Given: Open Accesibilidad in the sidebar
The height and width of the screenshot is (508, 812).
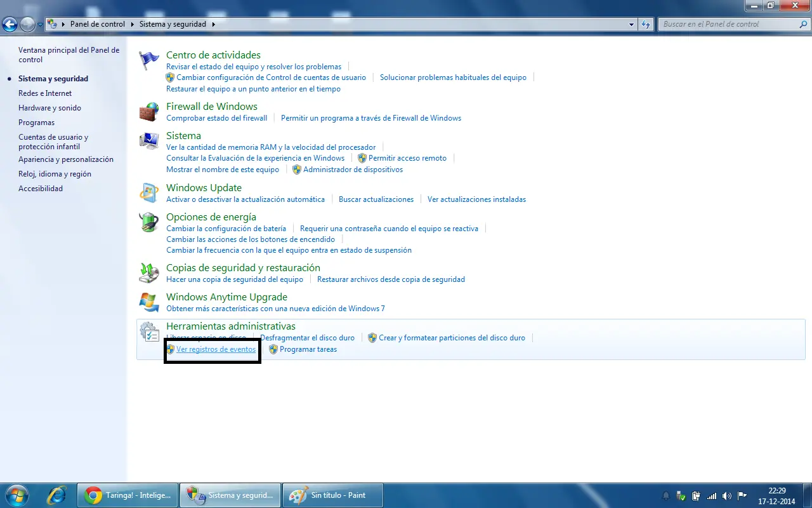Looking at the screenshot, I should [x=41, y=189].
